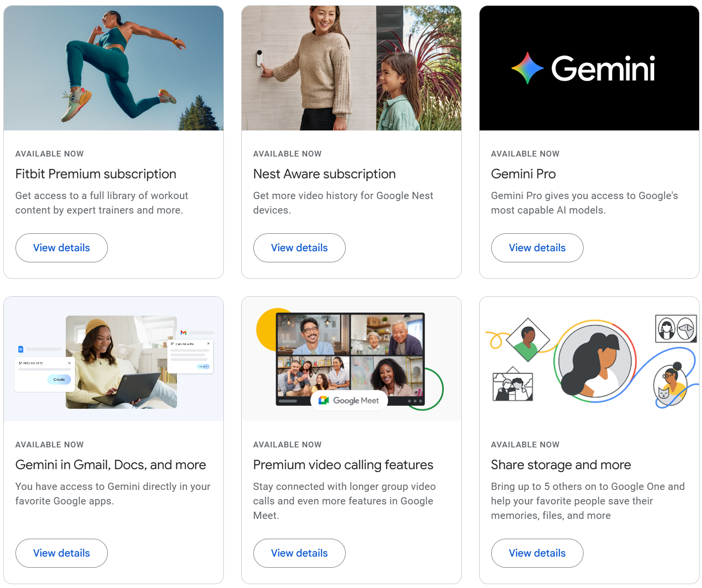Viewport: 702px width, 588px height.
Task: Click View details for Premium video calling features
Action: click(299, 553)
